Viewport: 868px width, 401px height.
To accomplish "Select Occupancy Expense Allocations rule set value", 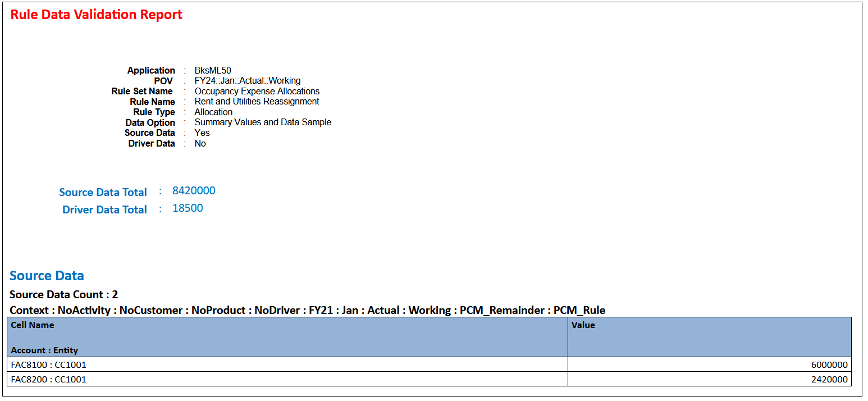I will [x=257, y=91].
